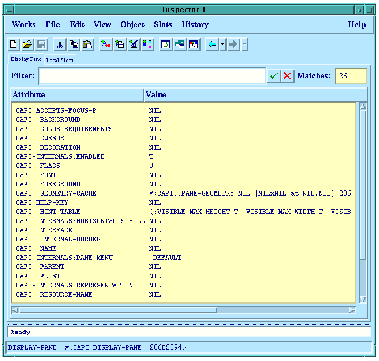Click the vertical scrollbar down arrow
This screenshot has width=379, height=361.
click(363, 299)
